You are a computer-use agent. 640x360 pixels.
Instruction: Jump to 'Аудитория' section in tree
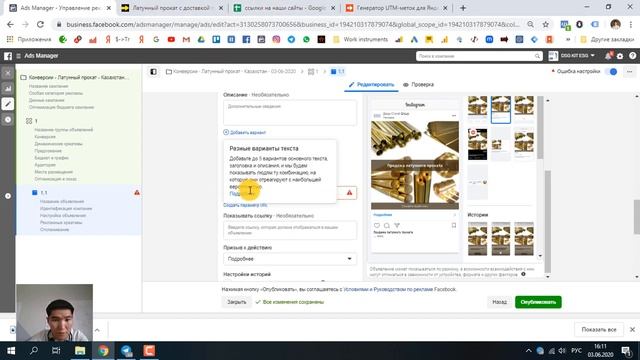[45, 165]
